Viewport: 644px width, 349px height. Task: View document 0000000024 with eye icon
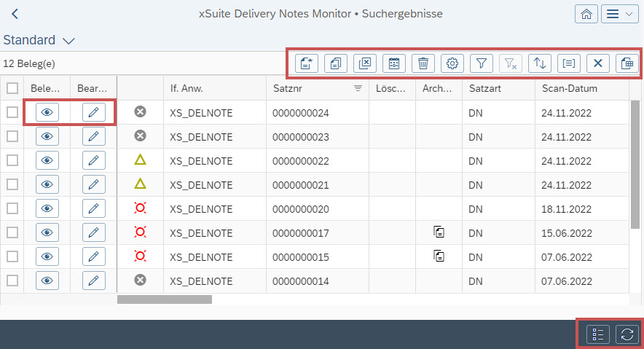tap(47, 112)
